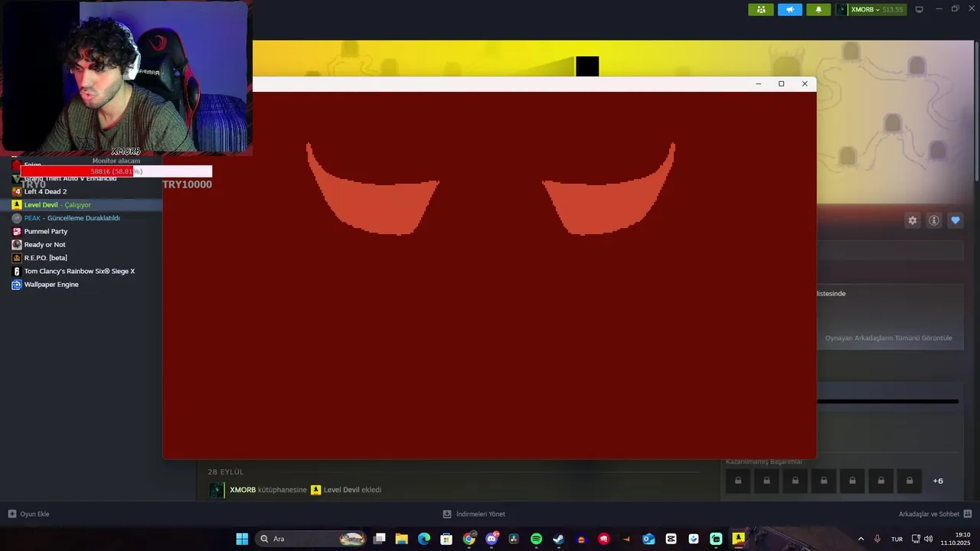Open Level Devil game settings gear
The image size is (980, 551).
click(x=912, y=220)
